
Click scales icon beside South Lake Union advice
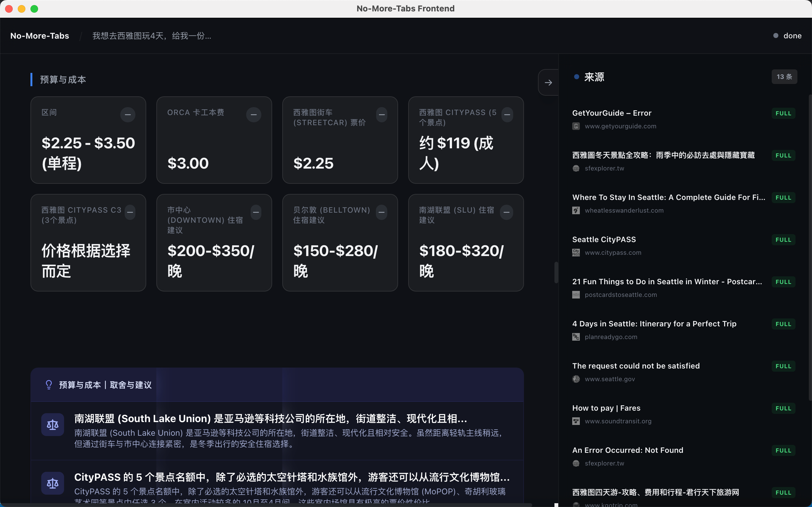53,425
